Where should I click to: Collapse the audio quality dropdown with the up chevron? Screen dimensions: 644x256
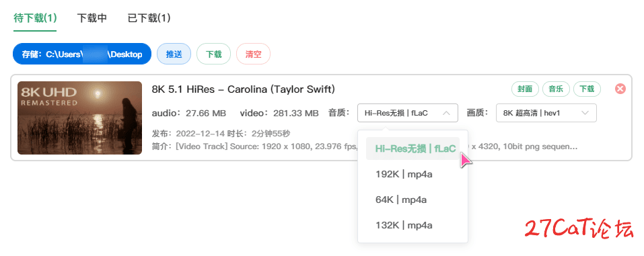coord(446,113)
